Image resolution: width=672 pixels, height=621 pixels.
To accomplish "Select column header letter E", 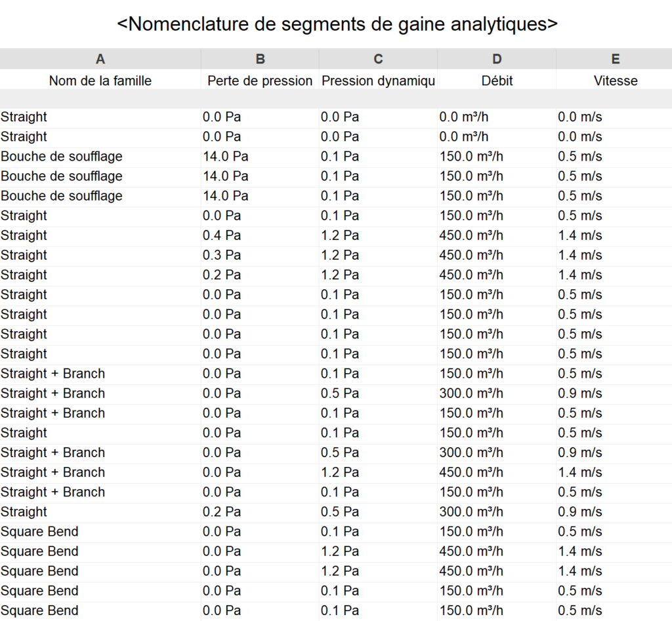I will (x=615, y=59).
